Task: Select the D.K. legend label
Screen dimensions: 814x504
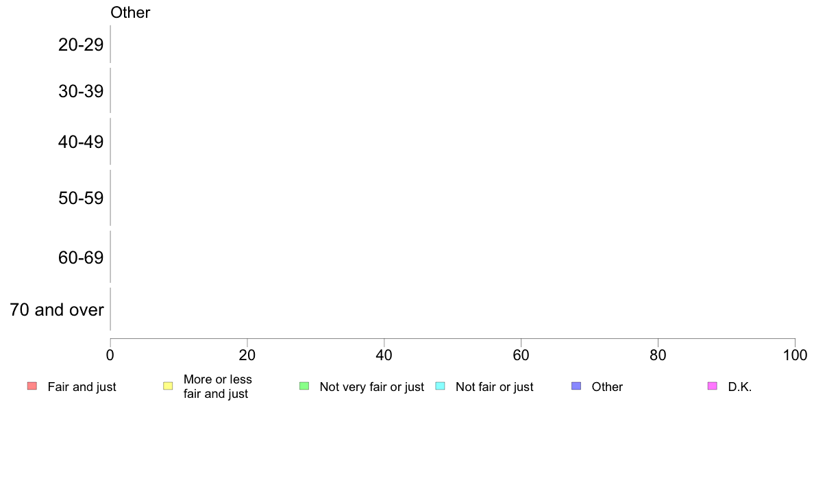Action: click(740, 387)
